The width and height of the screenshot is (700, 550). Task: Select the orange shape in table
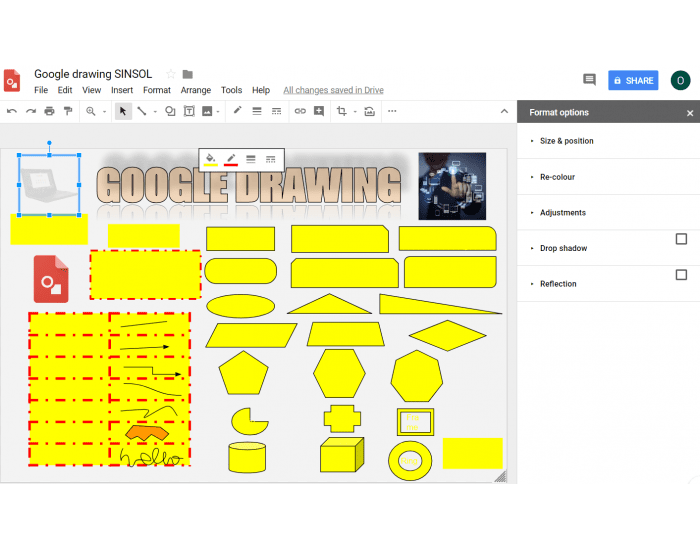(147, 433)
